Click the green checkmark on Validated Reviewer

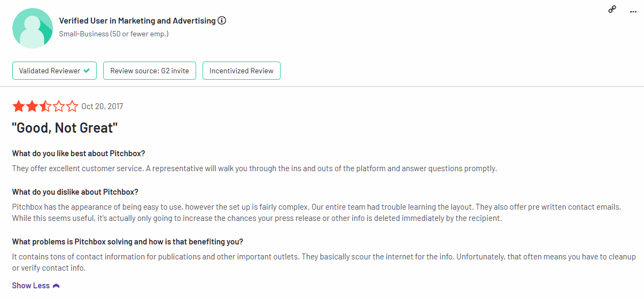pyautogui.click(x=87, y=71)
